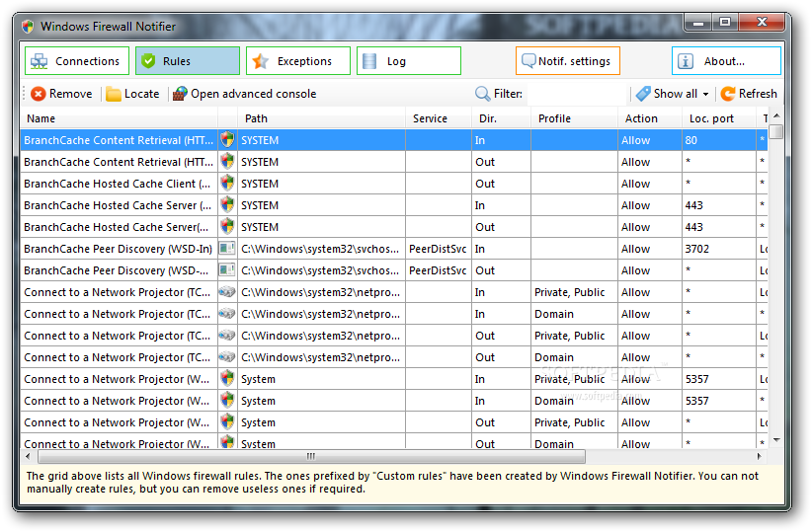Click the Show all tag icon
Screen dimensions: 812x532
pyautogui.click(x=643, y=94)
